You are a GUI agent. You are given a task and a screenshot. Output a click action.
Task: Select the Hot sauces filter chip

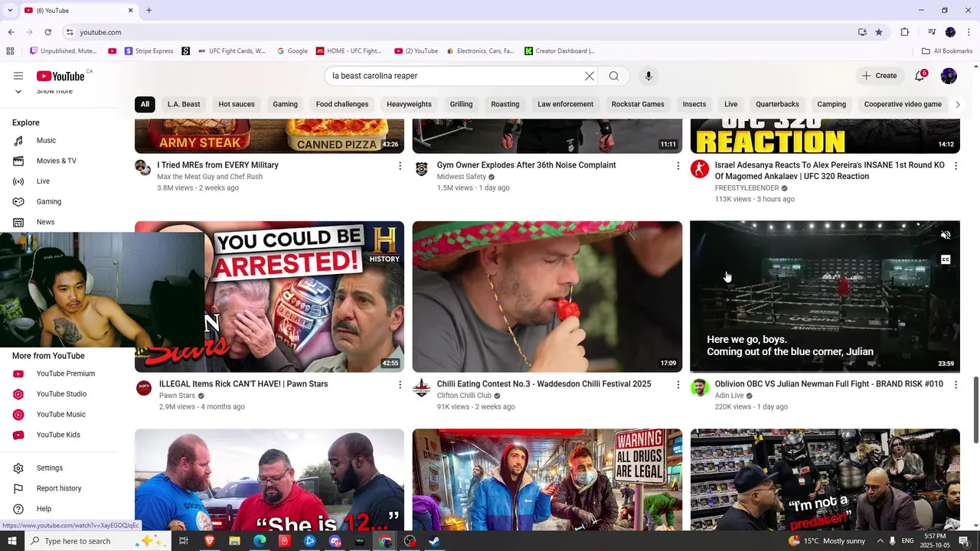pyautogui.click(x=237, y=104)
